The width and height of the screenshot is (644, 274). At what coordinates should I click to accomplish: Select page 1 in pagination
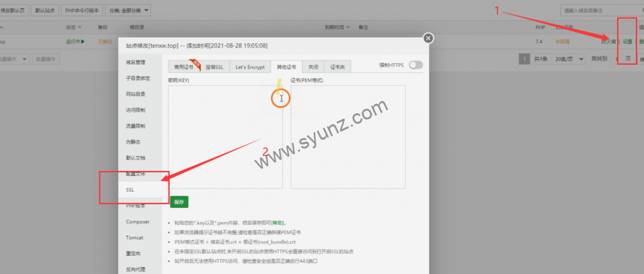pos(524,59)
